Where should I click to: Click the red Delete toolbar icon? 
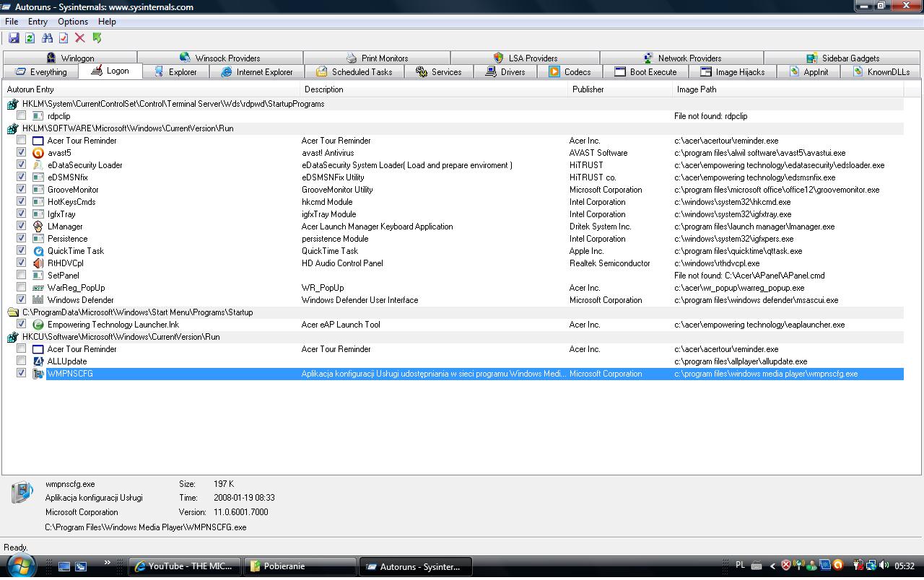click(x=80, y=38)
